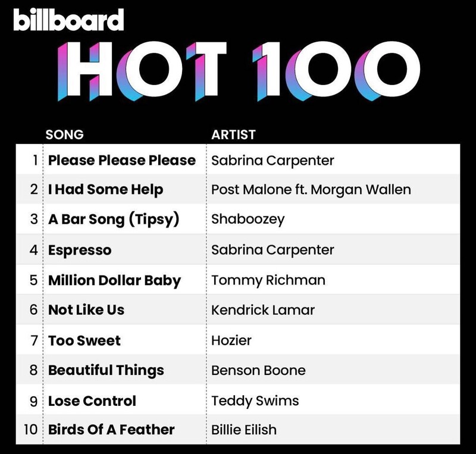Open the song Not Like Us
This screenshot has height=454, width=476.
click(x=86, y=310)
